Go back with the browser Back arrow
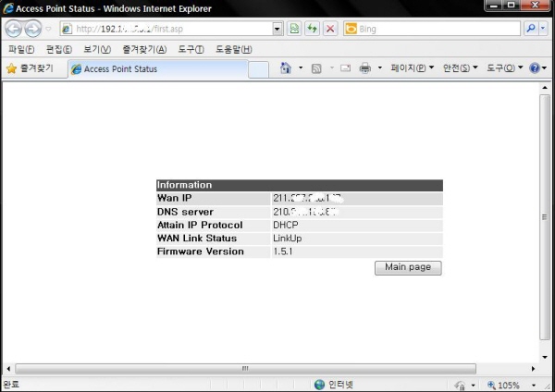 [14, 29]
